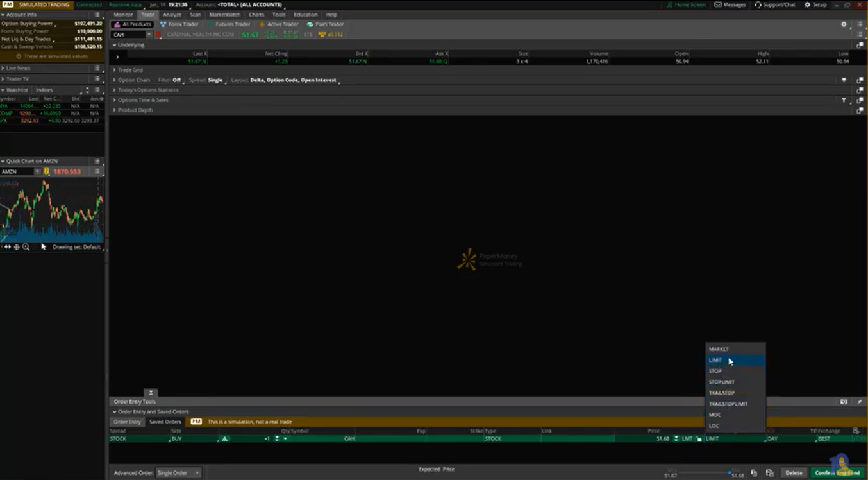
Task: Click the magnifier zoom icon under quick chart
Action: tap(26, 247)
